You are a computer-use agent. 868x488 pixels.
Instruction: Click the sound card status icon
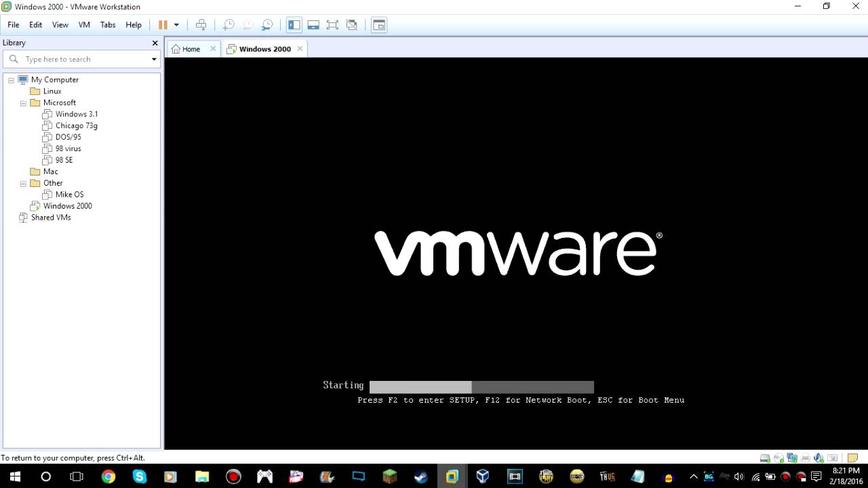pos(818,458)
